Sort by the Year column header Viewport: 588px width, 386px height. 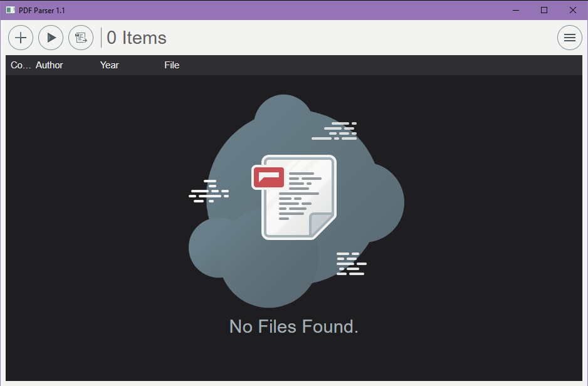[x=109, y=65]
